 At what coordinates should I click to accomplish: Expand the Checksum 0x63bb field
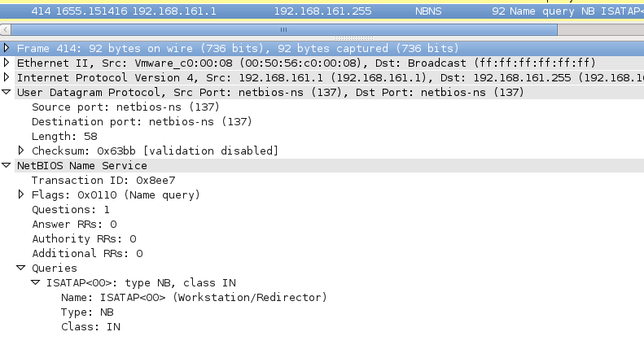pos(22,151)
